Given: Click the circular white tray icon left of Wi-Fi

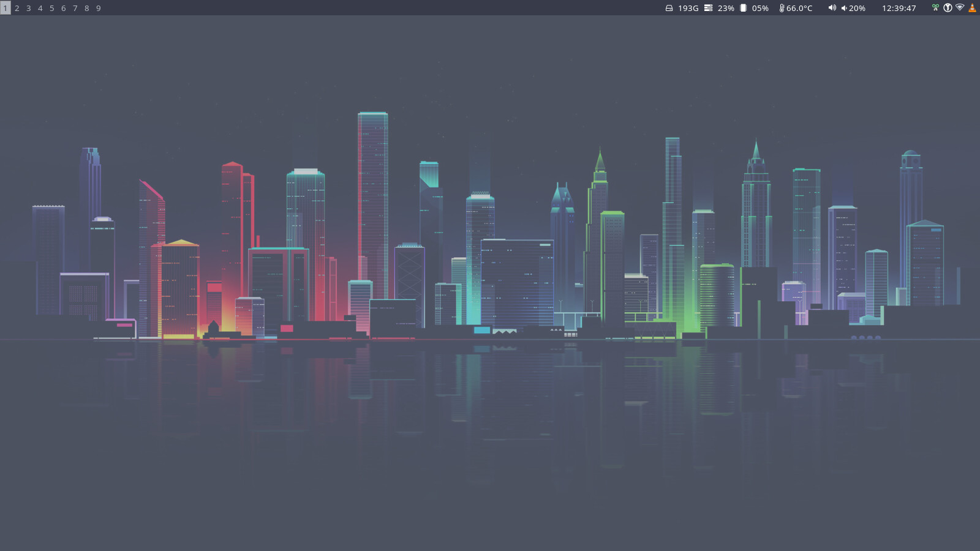Looking at the screenshot, I should 948,8.
